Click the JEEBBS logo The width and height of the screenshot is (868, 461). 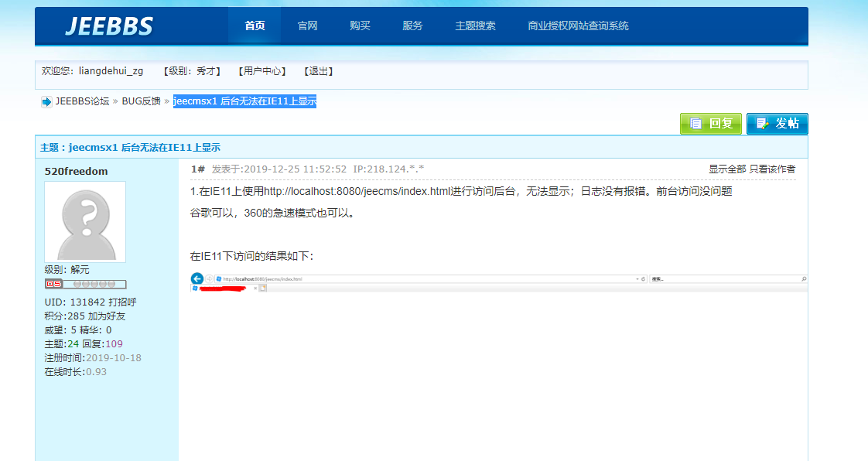[x=108, y=26]
